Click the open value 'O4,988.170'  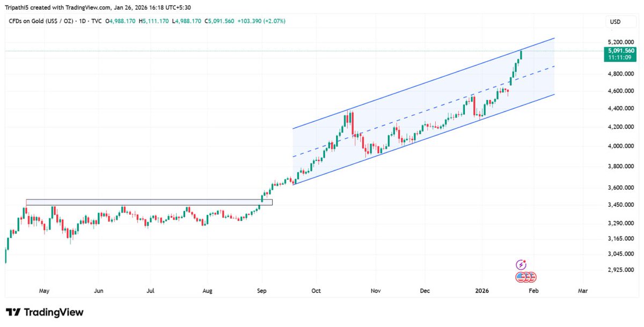click(x=121, y=21)
